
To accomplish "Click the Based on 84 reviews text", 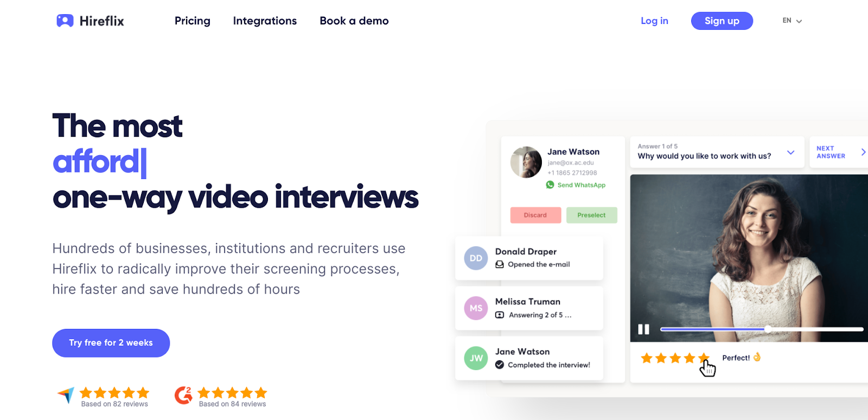I will pos(232,404).
